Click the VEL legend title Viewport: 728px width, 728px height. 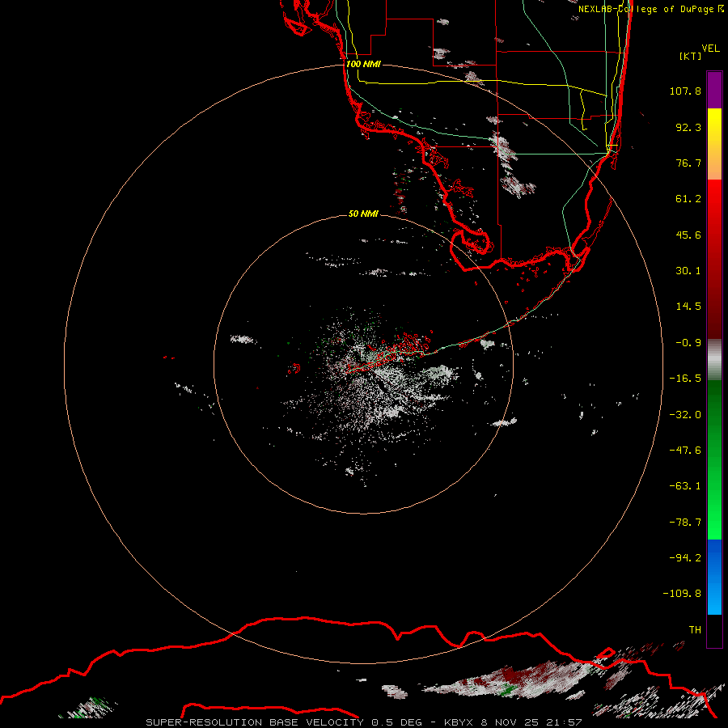click(710, 48)
